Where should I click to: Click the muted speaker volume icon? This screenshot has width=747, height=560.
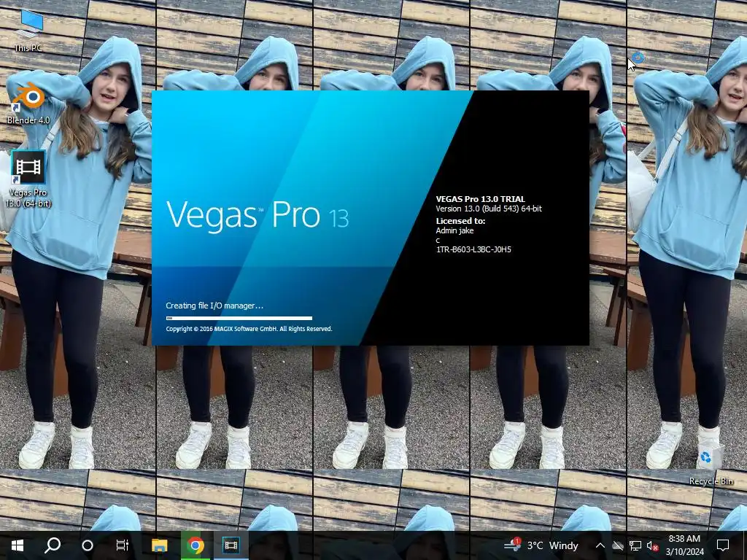652,545
